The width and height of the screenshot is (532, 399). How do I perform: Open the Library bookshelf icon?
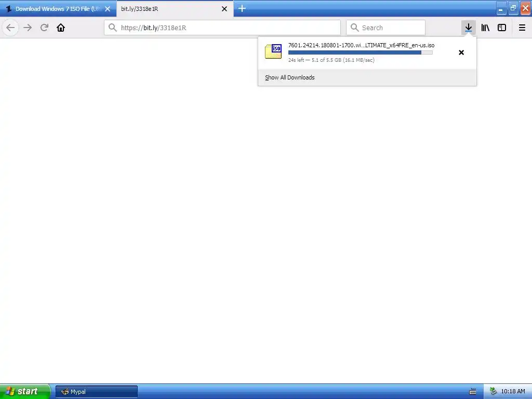pos(485,28)
